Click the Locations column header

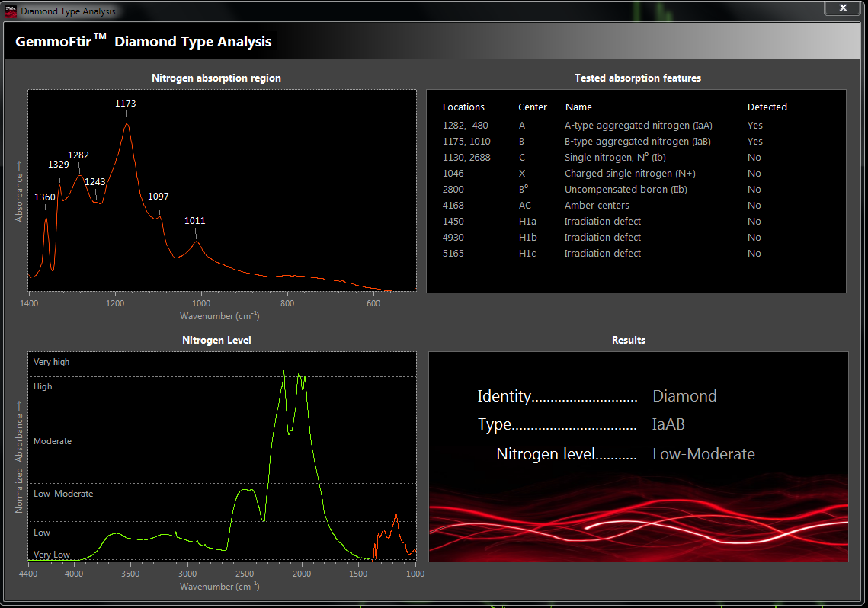pos(463,107)
